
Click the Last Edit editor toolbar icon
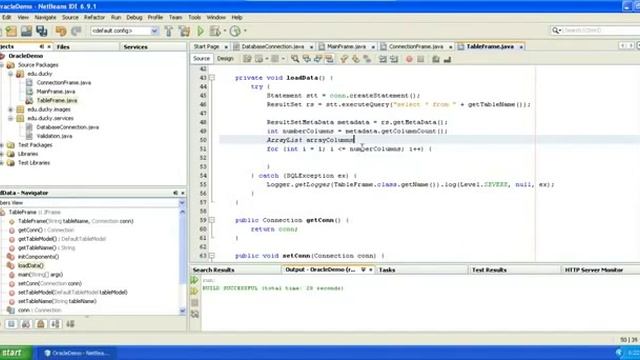pyautogui.click(x=247, y=59)
